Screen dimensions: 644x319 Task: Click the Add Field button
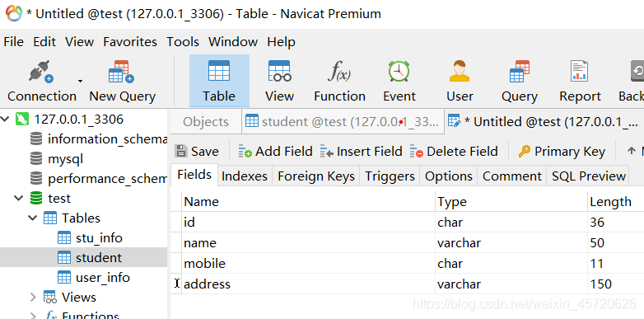coord(276,152)
